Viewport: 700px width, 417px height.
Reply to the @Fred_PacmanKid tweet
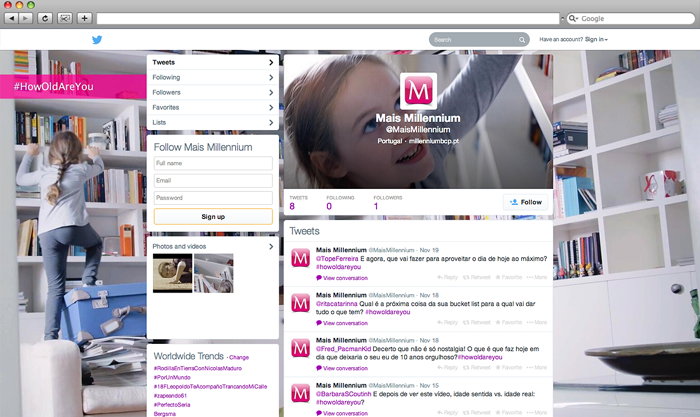point(448,367)
